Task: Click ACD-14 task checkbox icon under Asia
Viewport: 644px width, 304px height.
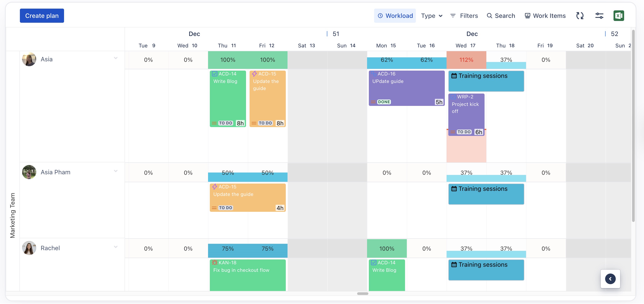Action: click(x=214, y=74)
